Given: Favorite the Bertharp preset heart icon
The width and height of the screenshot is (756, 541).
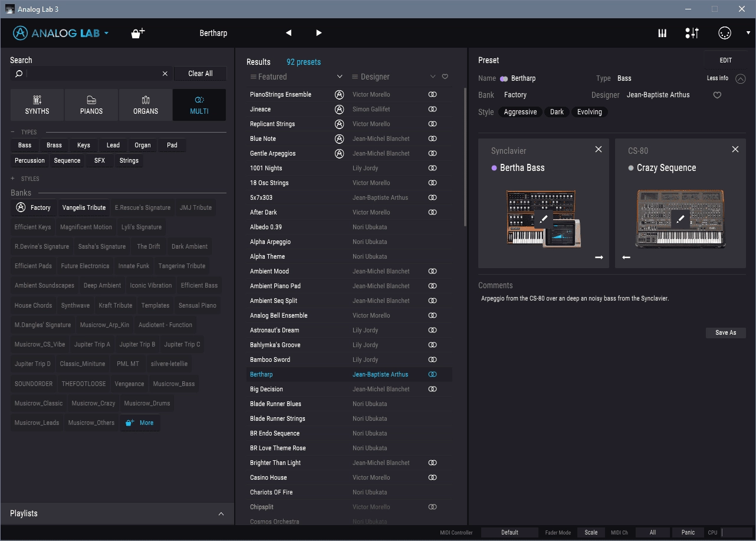Looking at the screenshot, I should (x=717, y=95).
